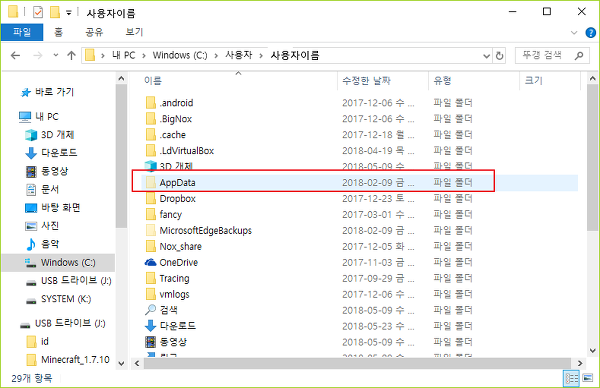Open the quick access toolbar customize dropdown

tap(68, 13)
